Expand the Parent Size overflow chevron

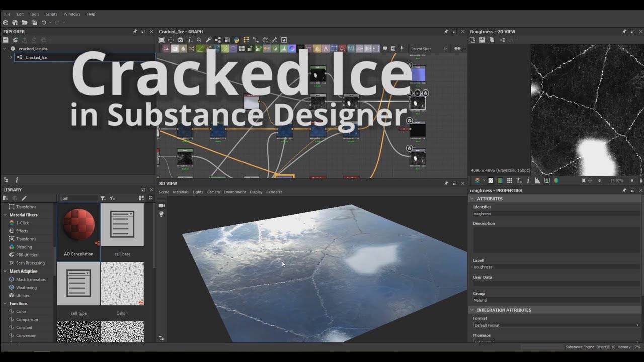(445, 49)
